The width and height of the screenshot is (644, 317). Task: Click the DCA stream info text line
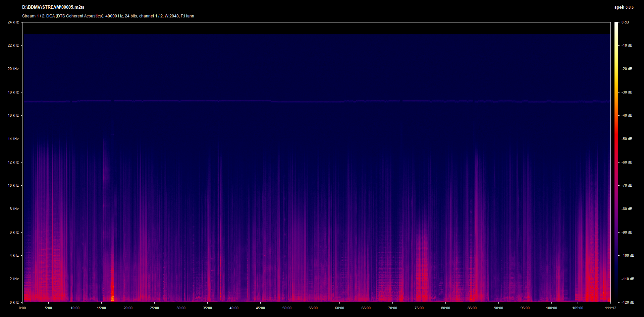[x=108, y=16]
